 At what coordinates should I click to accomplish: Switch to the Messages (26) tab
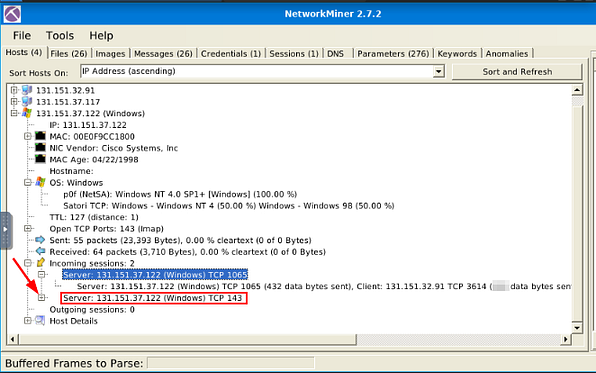tap(163, 54)
